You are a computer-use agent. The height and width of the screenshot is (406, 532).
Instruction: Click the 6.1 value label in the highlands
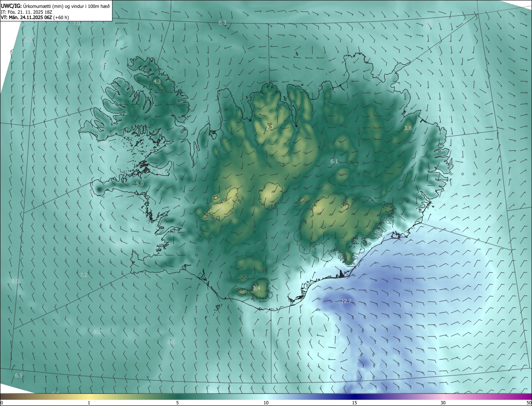click(x=334, y=161)
